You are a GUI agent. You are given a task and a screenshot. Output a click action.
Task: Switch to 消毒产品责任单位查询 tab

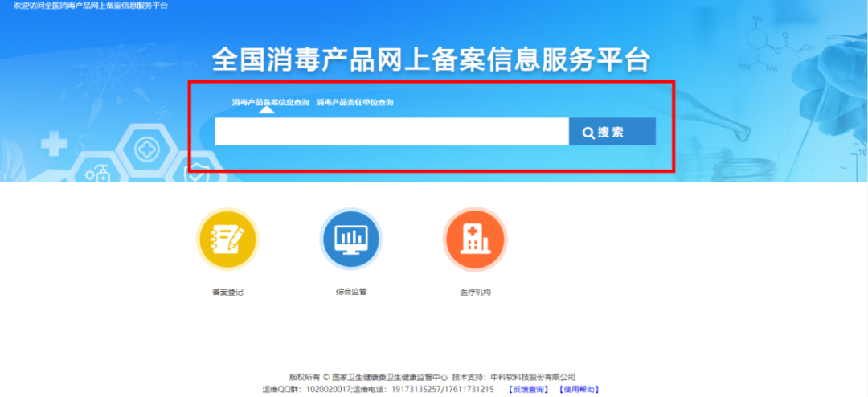click(x=355, y=102)
